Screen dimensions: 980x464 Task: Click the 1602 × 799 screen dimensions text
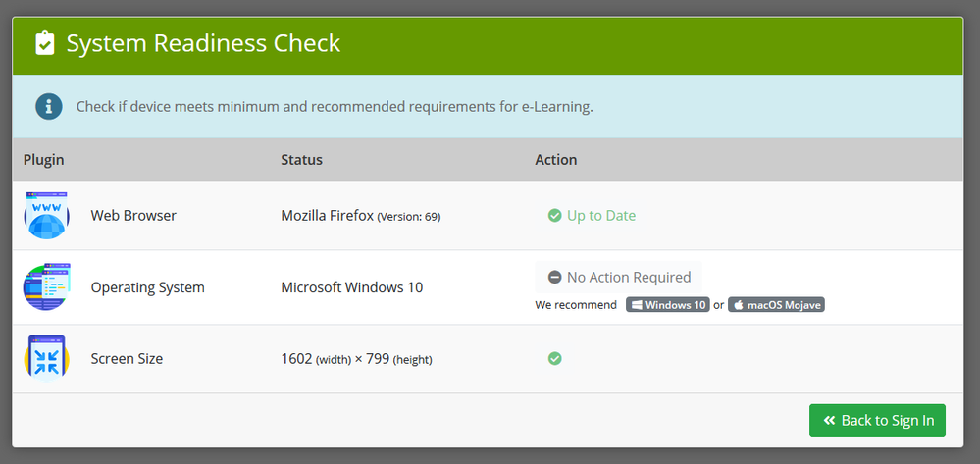[356, 359]
